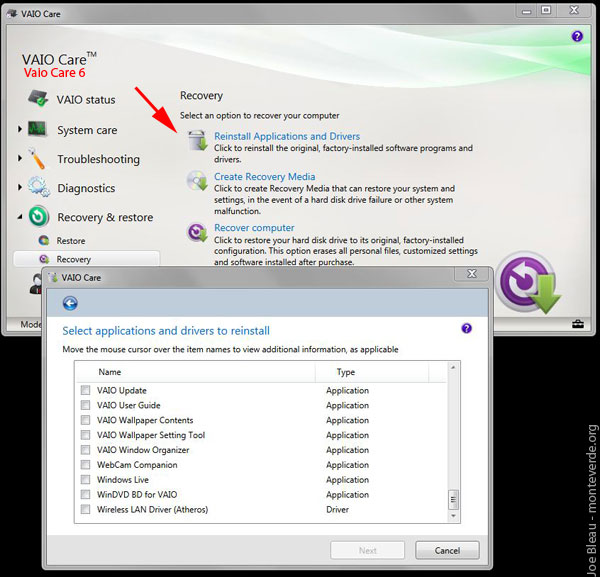Click the Recovery sub-item icon
Viewport: 600px width, 577px height.
click(44, 259)
